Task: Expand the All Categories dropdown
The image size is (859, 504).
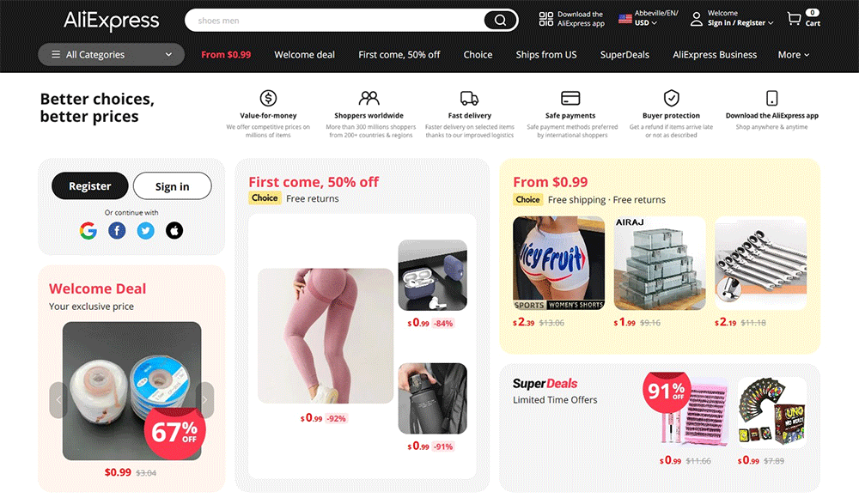Action: click(111, 54)
